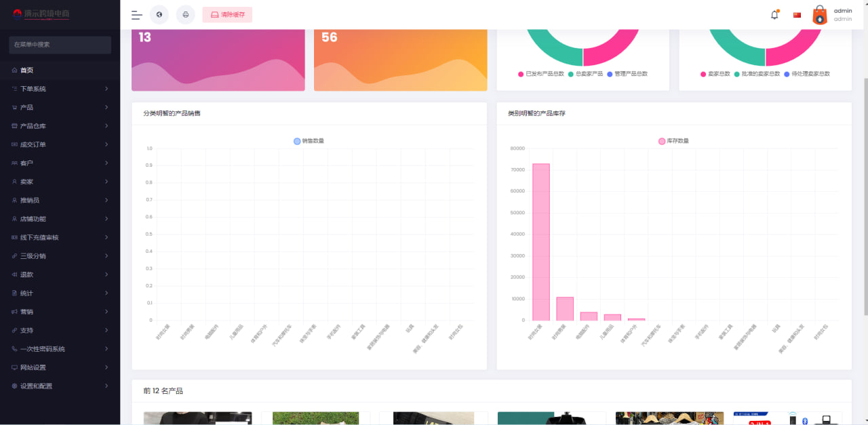868x425 pixels.
Task: Toggle 销售数量 legend in sales chart
Action: click(x=309, y=141)
